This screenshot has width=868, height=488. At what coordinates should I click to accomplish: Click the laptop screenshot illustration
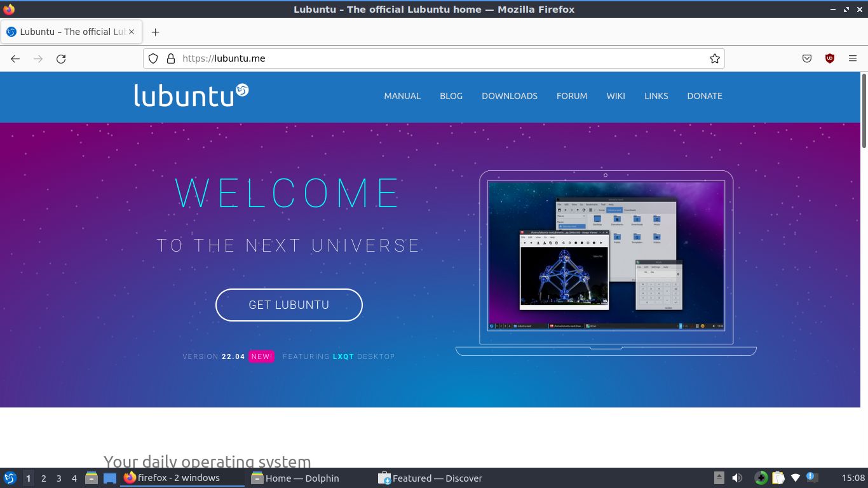(606, 262)
